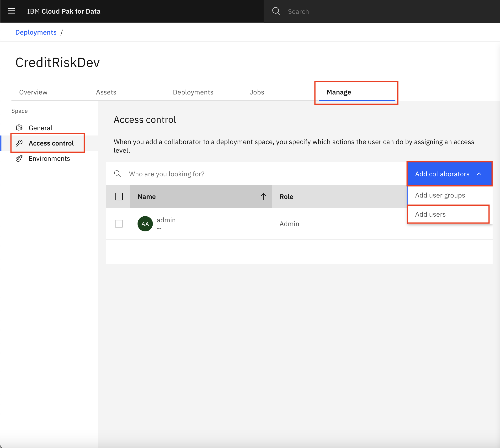Click the search magnifier icon in toolbar

[277, 11]
